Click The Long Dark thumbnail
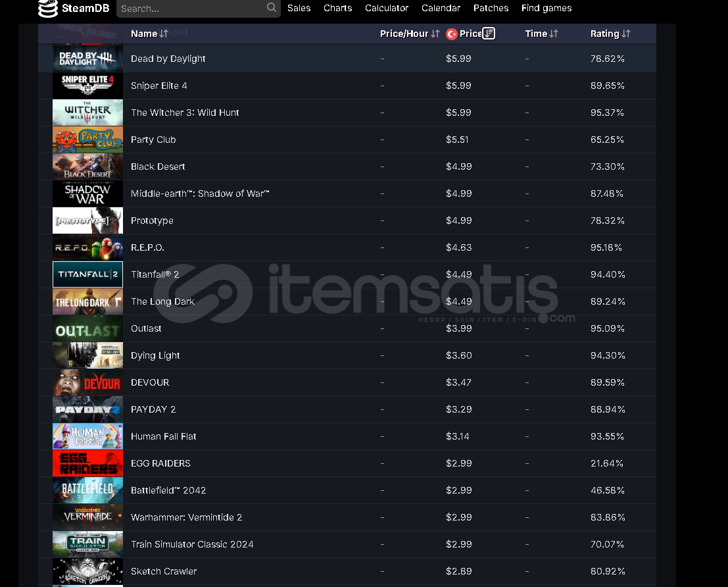The width and height of the screenshot is (728, 587). point(87,301)
